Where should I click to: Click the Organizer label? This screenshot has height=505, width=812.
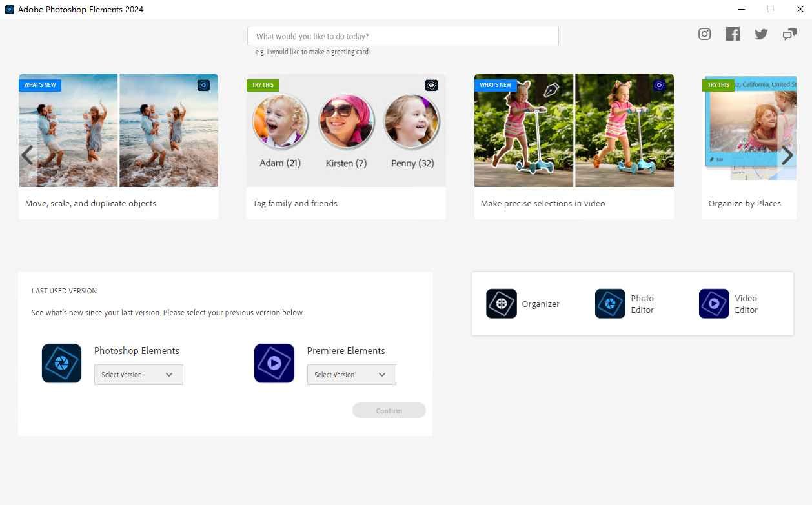[541, 304]
